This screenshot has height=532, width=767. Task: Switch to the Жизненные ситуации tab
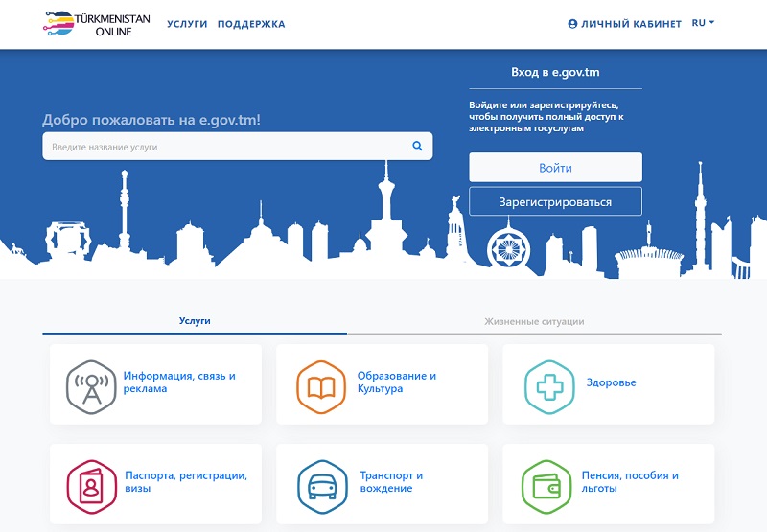[534, 322]
